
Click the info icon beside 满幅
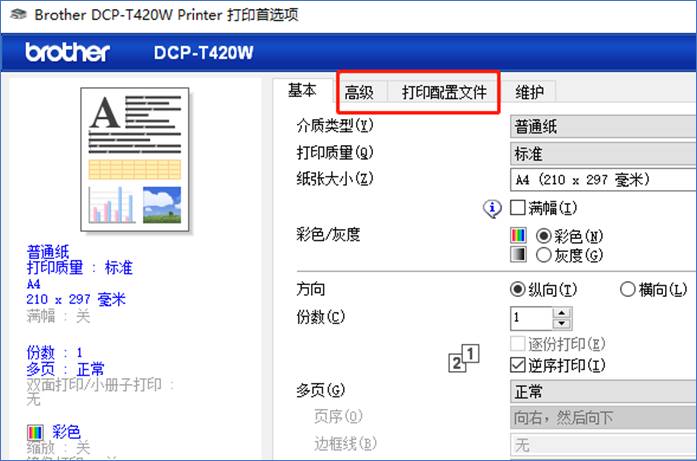click(492, 208)
